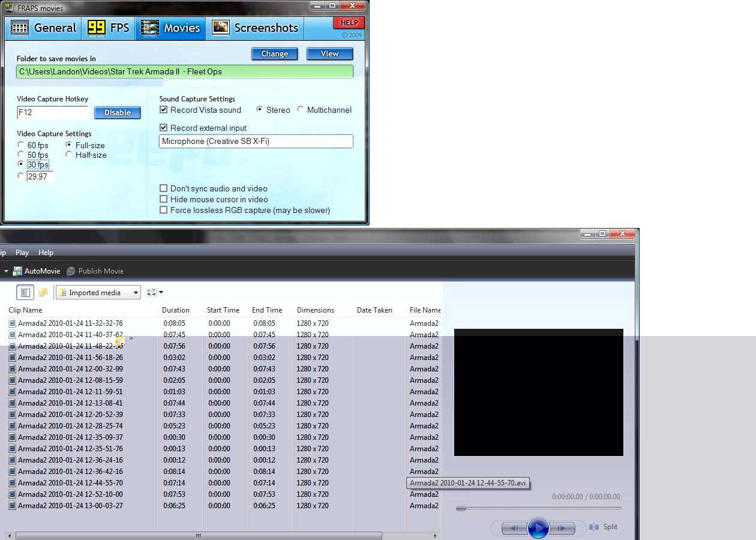Screen dimensions: 756x540
Task: Select clip Armada2 2010-01-24 11-32-32-76
Action: [x=70, y=323]
